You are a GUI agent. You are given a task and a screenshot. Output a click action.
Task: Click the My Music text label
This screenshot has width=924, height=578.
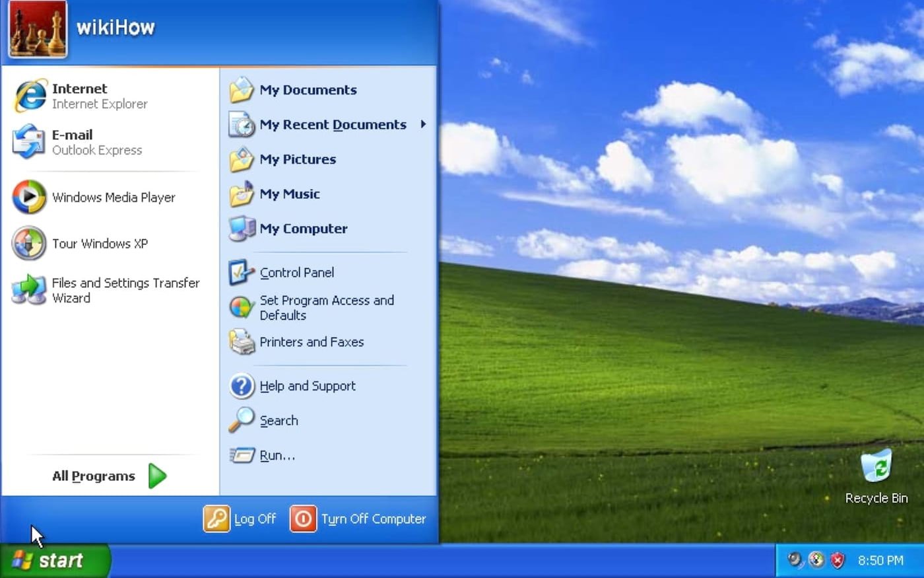pos(290,194)
